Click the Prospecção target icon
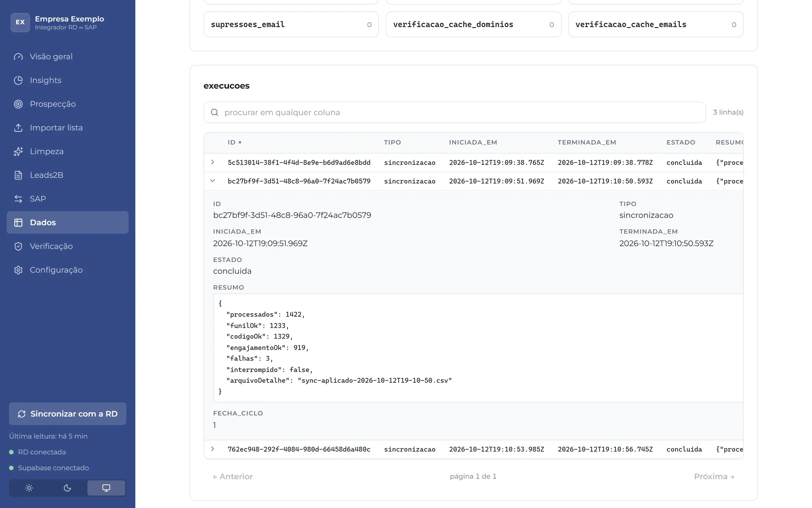This screenshot has width=812, height=508. (x=18, y=104)
